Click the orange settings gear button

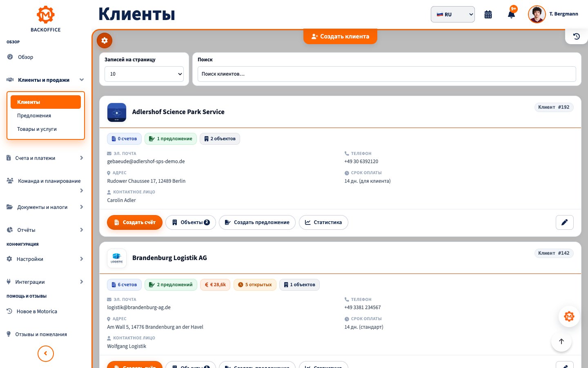coord(105,40)
